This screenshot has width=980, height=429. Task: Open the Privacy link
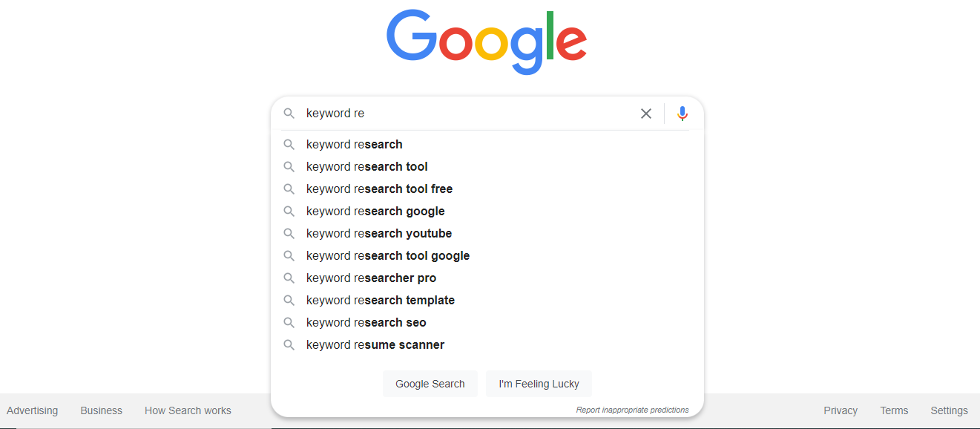841,410
